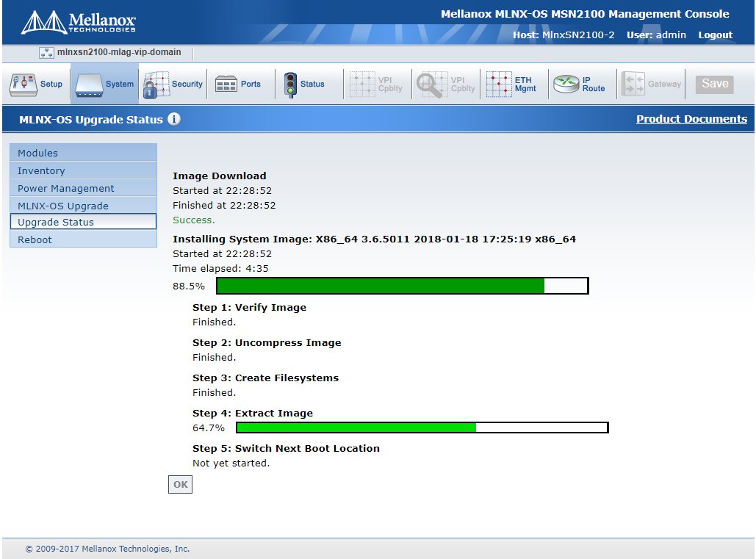The width and height of the screenshot is (756, 559).
Task: Click the Management Console title text
Action: (x=584, y=14)
